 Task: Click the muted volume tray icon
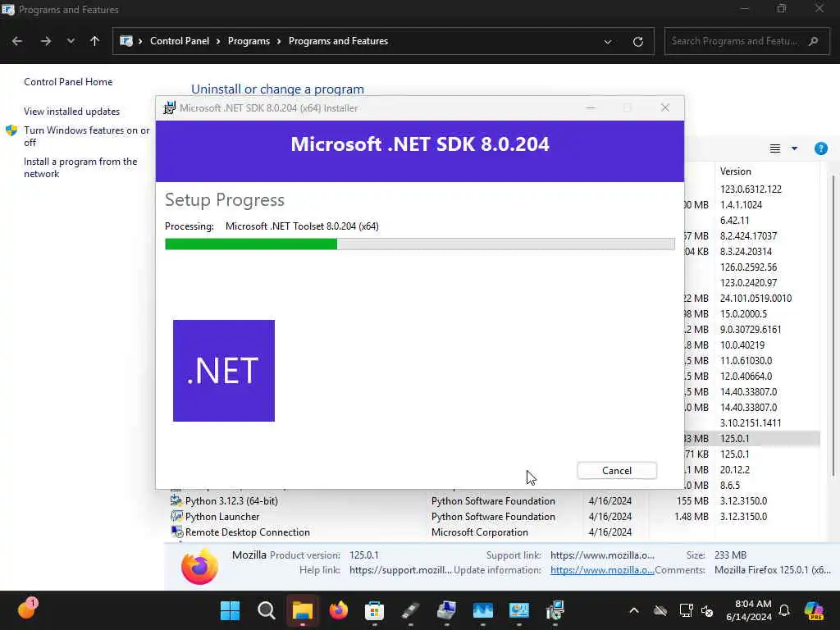point(707,610)
